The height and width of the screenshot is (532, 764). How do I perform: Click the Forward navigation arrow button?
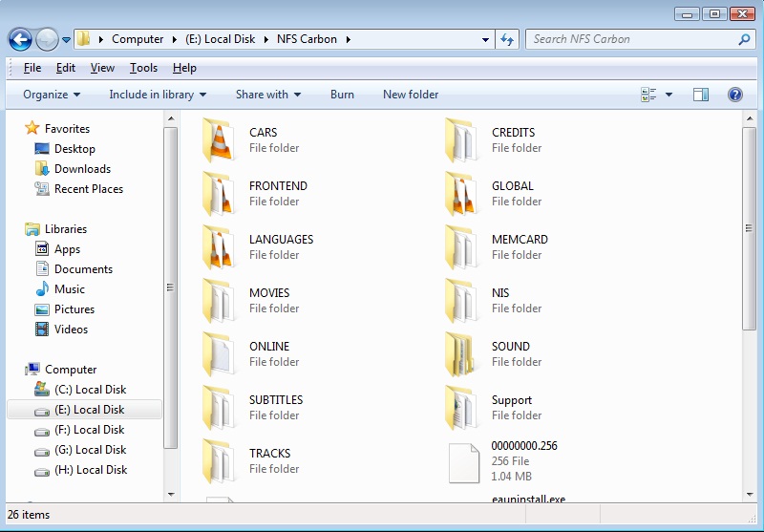47,39
